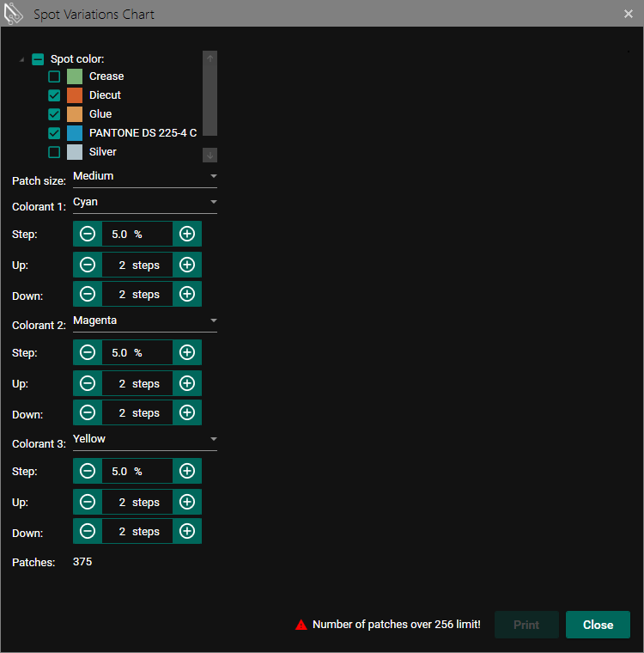Image resolution: width=644 pixels, height=653 pixels.
Task: Increase Colorant 2 Up steps
Action: click(187, 383)
